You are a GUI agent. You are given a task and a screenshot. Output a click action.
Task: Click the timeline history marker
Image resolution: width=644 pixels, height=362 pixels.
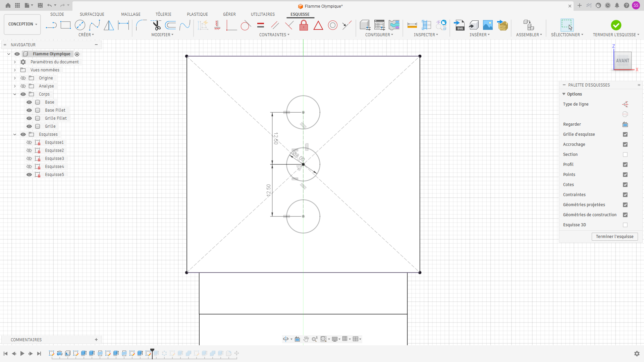click(152, 353)
